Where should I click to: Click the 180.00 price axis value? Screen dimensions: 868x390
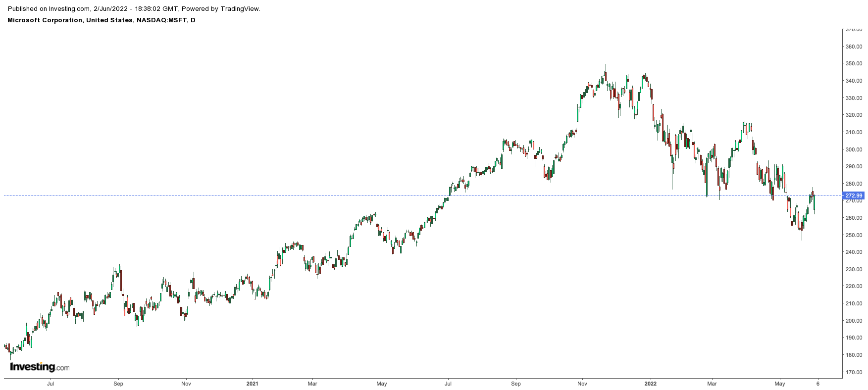[x=854, y=355]
